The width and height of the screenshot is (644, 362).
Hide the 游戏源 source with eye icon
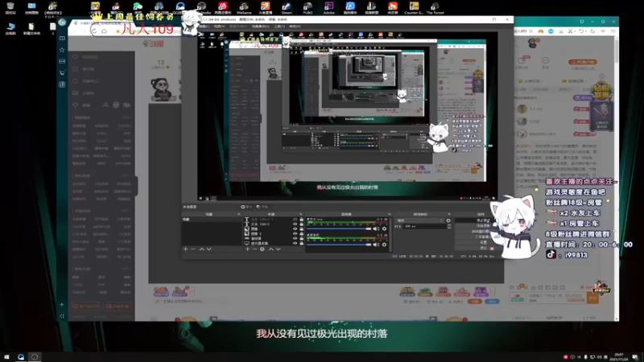[x=295, y=238]
